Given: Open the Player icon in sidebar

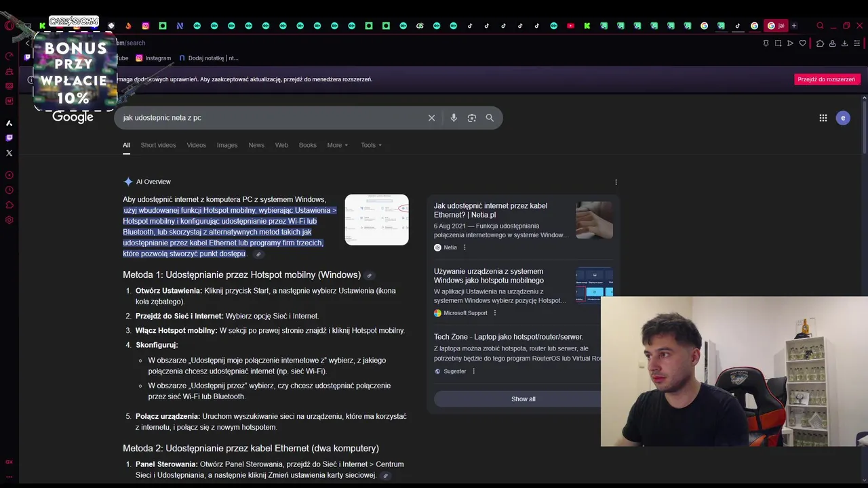Looking at the screenshot, I should (x=9, y=175).
